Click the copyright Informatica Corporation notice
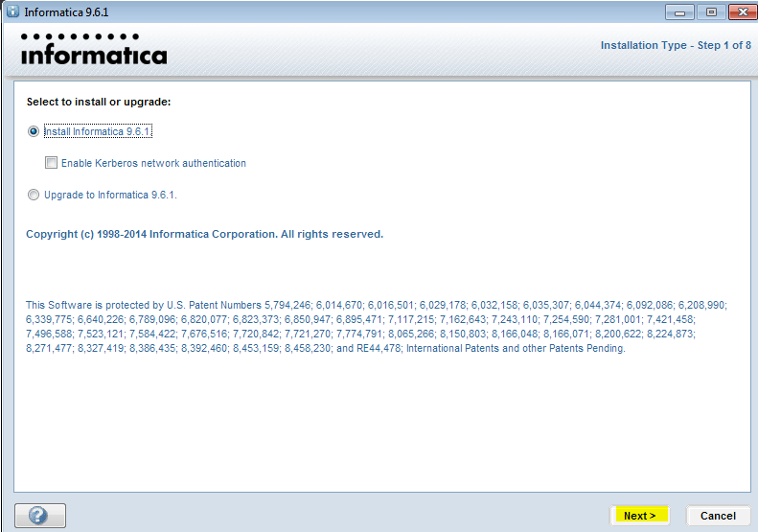Image resolution: width=758 pixels, height=532 pixels. [x=204, y=234]
